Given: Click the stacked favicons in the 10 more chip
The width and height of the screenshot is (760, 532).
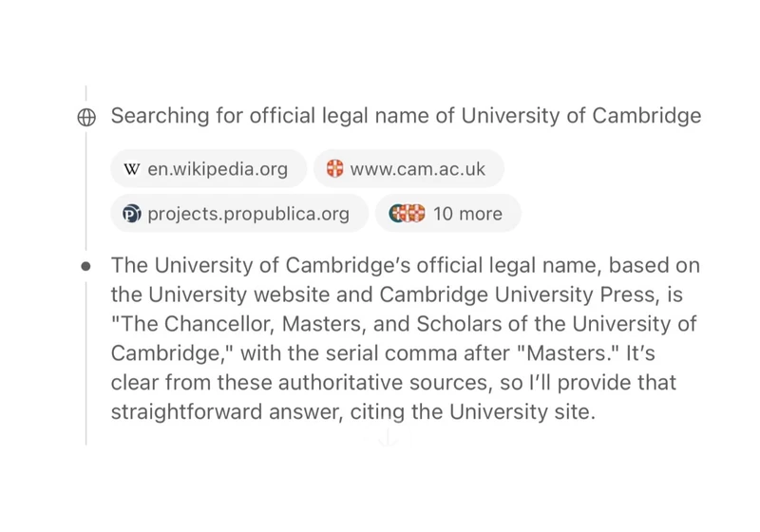Looking at the screenshot, I should tap(408, 213).
